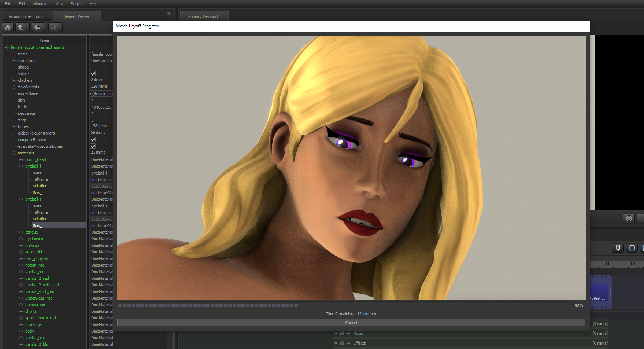Image resolution: width=644 pixels, height=349 pixels.
Task: Toggle the lock playhead marker icon
Action: (618, 248)
